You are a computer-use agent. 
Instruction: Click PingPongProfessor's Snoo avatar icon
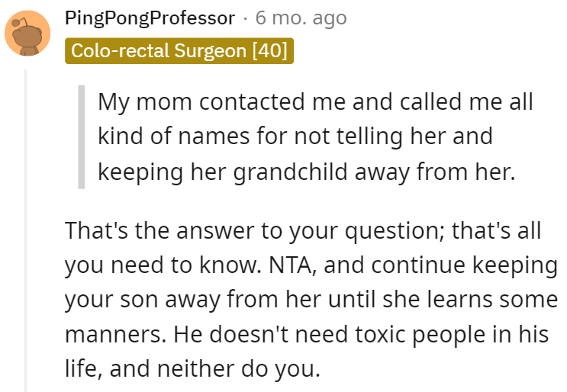pyautogui.click(x=27, y=34)
